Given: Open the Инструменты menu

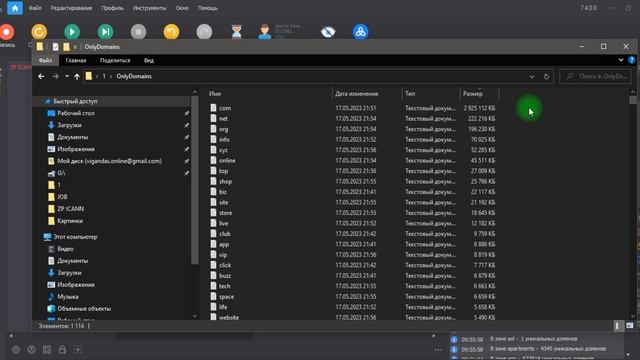Looking at the screenshot, I should 149,8.
